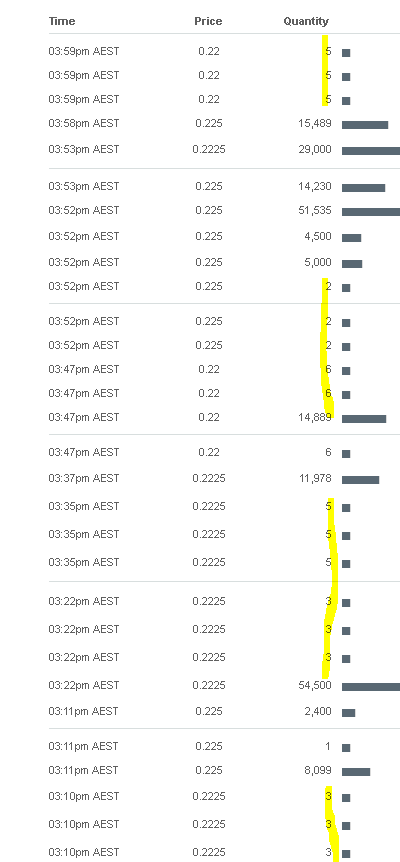Select the 03:37pm AEST time cell
Image resolution: width=400 pixels, height=862 pixels.
84,479
